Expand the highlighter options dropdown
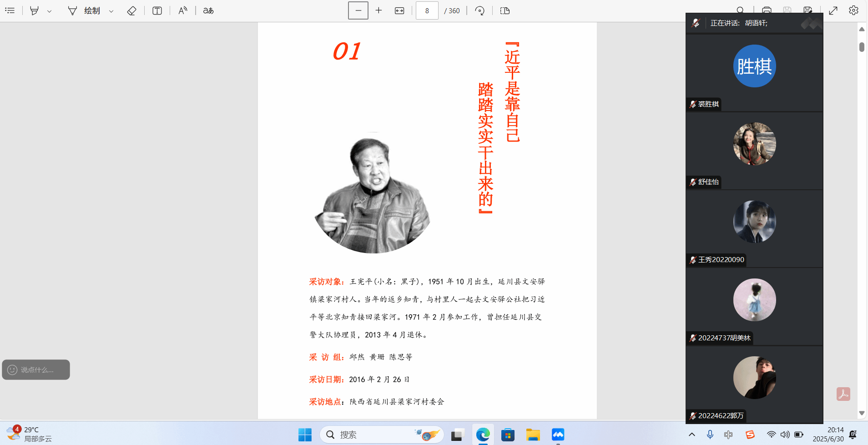868x445 pixels. point(50,11)
